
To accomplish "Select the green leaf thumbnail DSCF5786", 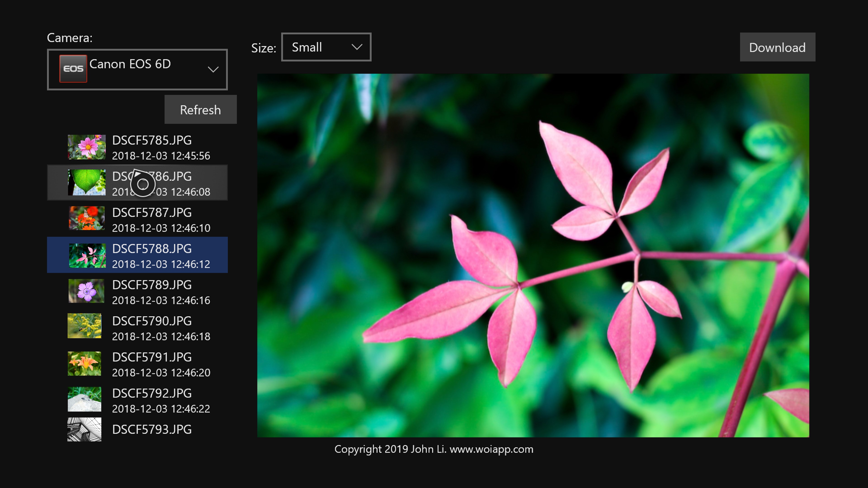I will (87, 182).
